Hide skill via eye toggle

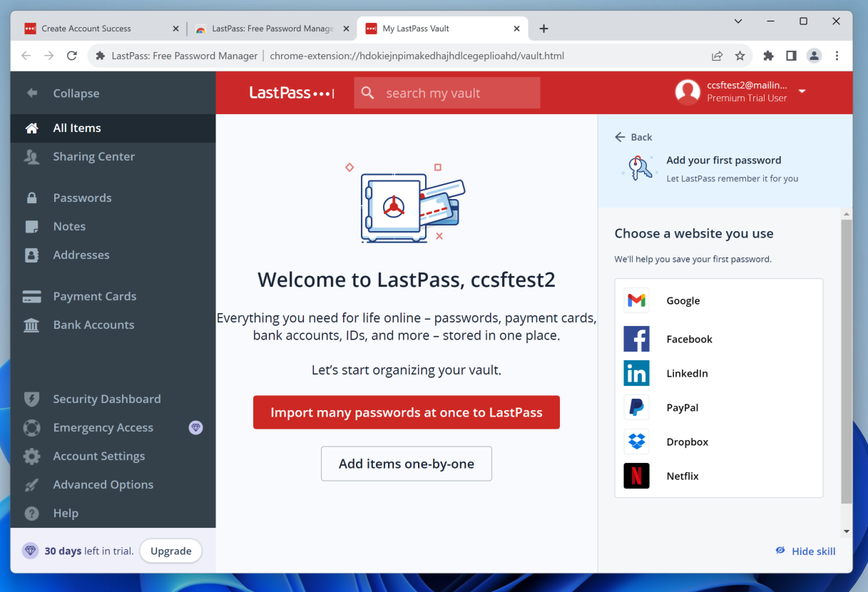(x=780, y=551)
